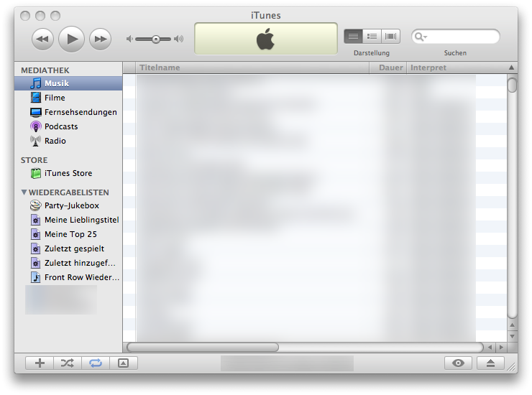This screenshot has height=395, width=532.
Task: Collapse the Wiedergabelisten section
Action: (x=24, y=192)
